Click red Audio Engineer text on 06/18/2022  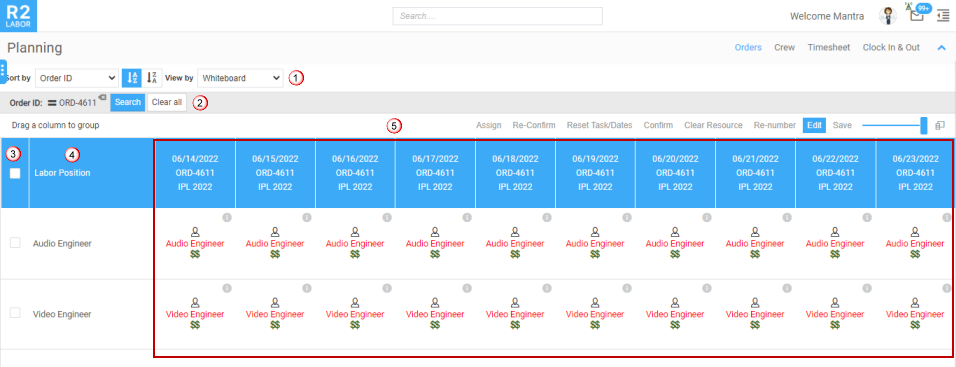[515, 243]
